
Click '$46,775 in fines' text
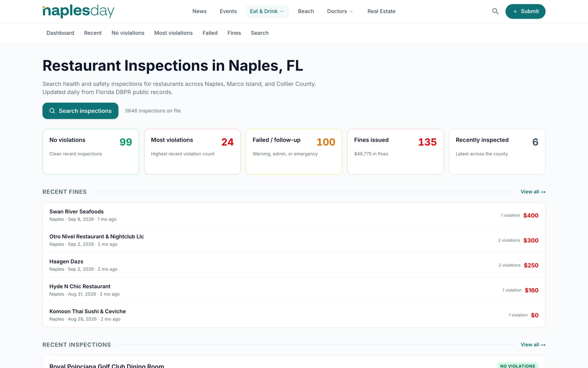coord(371,154)
